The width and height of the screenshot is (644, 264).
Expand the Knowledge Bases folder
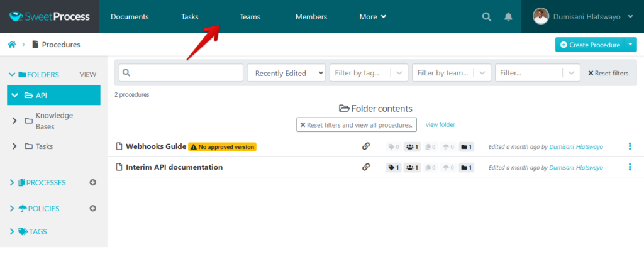pos(14,121)
